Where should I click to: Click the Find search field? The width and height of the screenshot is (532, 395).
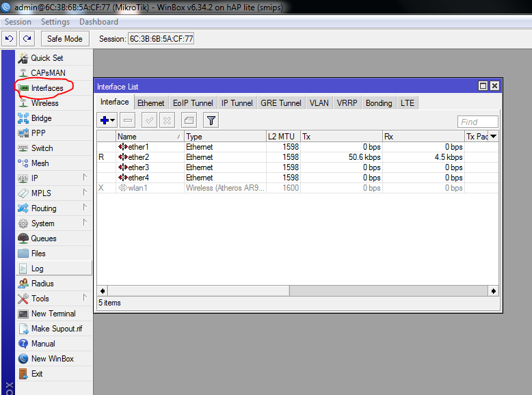click(478, 122)
